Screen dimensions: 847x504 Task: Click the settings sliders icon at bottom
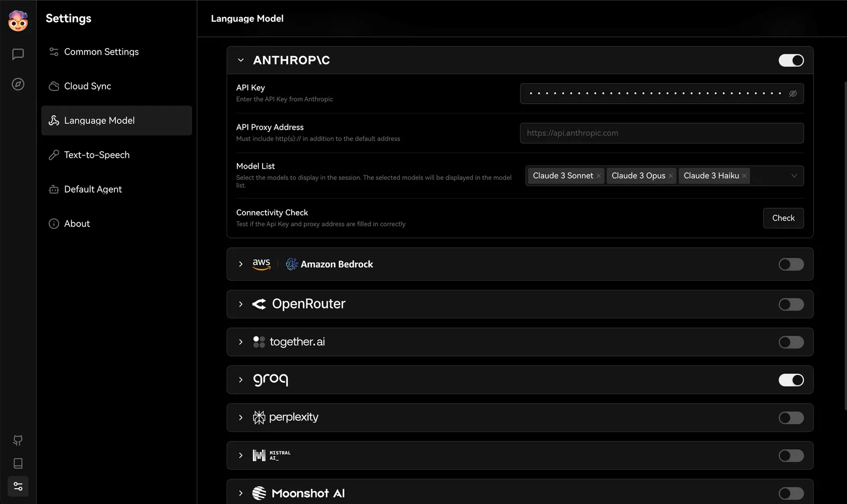click(18, 486)
